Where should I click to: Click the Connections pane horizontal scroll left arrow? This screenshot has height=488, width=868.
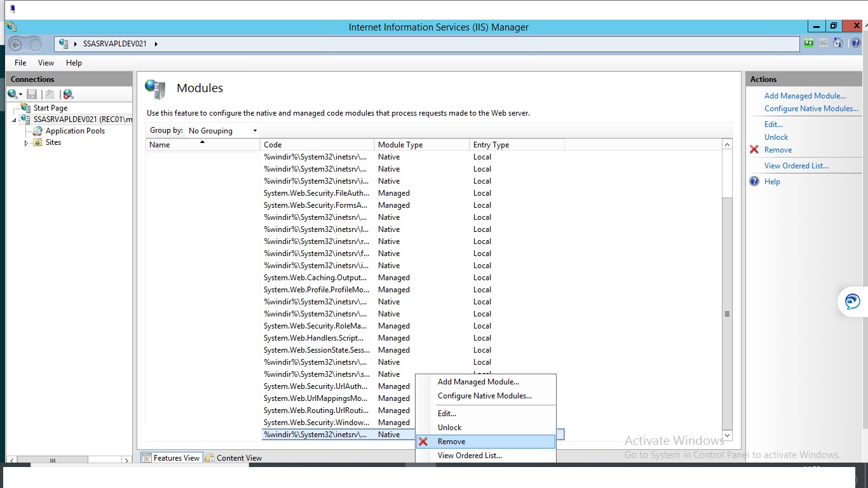point(11,460)
